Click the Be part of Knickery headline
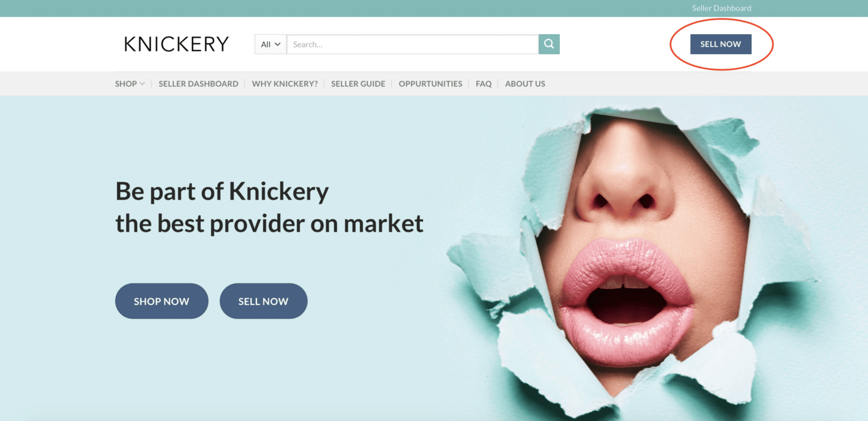 click(x=222, y=192)
